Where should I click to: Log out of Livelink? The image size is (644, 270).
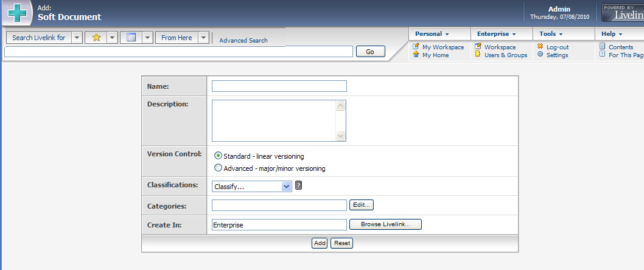click(557, 47)
